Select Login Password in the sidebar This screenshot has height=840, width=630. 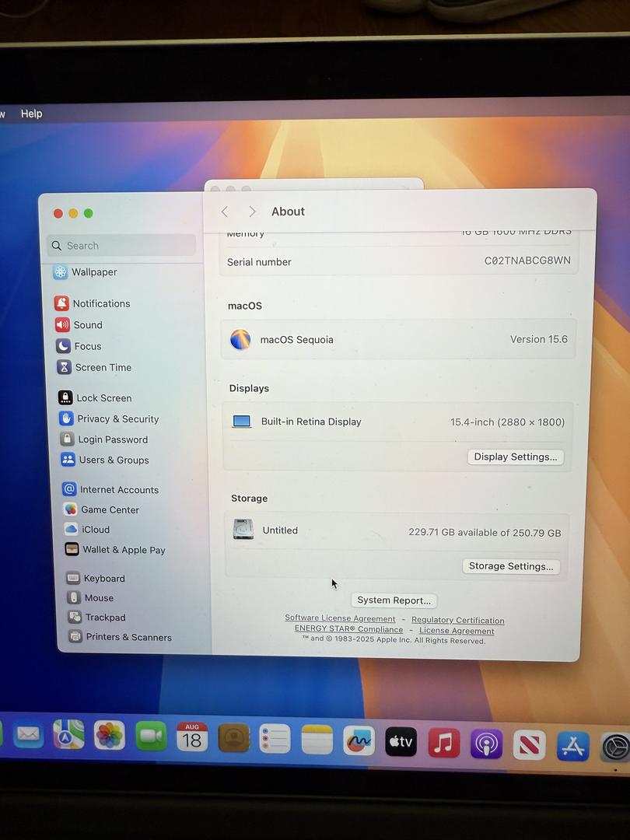pyautogui.click(x=104, y=439)
